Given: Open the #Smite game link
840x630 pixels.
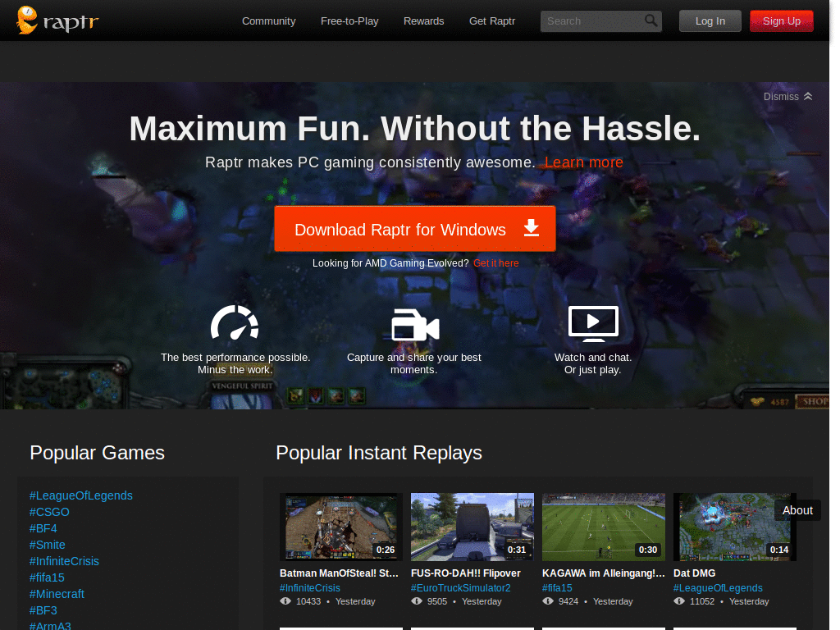Looking at the screenshot, I should click(47, 545).
